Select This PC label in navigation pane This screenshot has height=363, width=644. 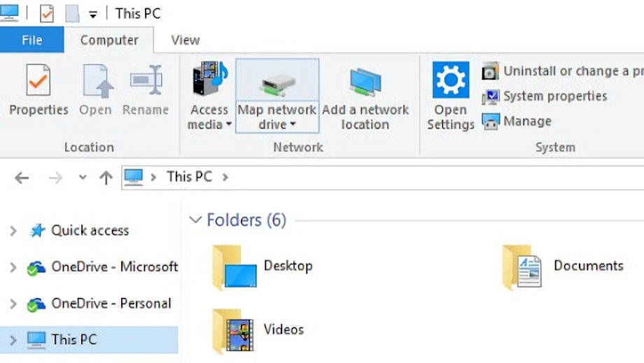click(x=74, y=340)
